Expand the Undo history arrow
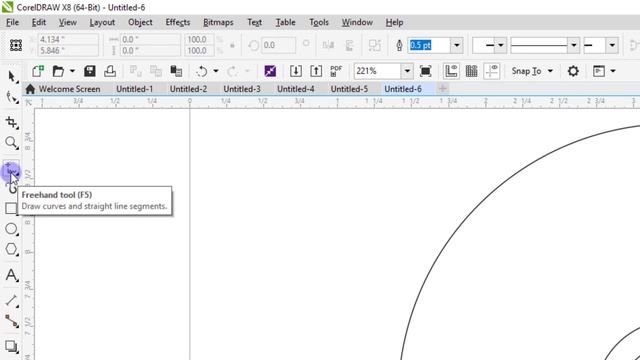Viewport: 640px width, 360px height. [x=216, y=71]
